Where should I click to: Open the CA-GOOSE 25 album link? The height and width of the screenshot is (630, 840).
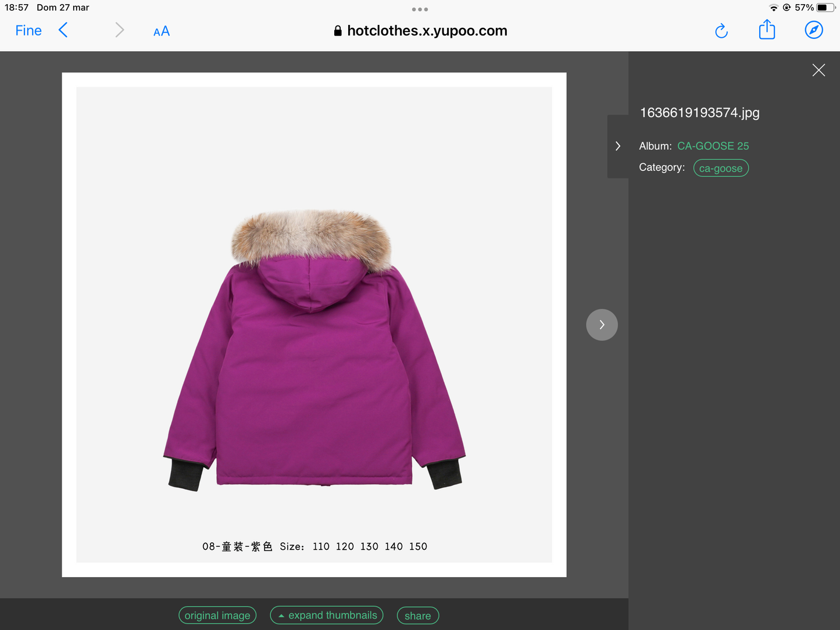click(x=713, y=146)
